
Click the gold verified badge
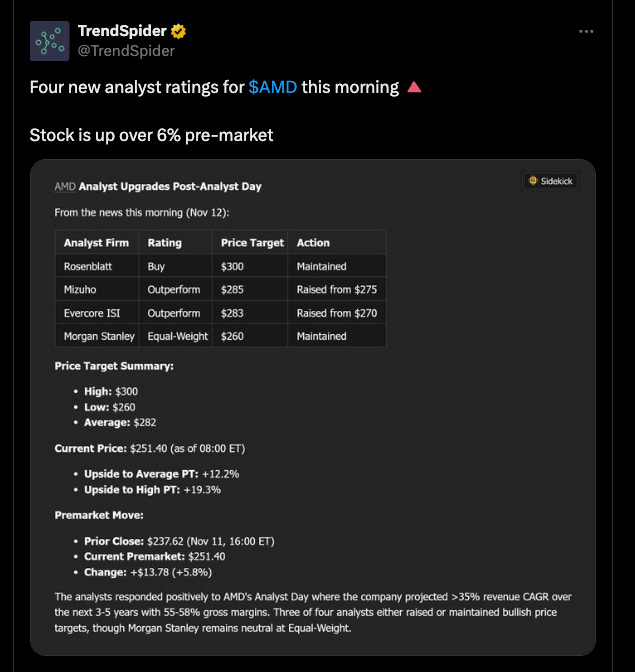tap(178, 31)
